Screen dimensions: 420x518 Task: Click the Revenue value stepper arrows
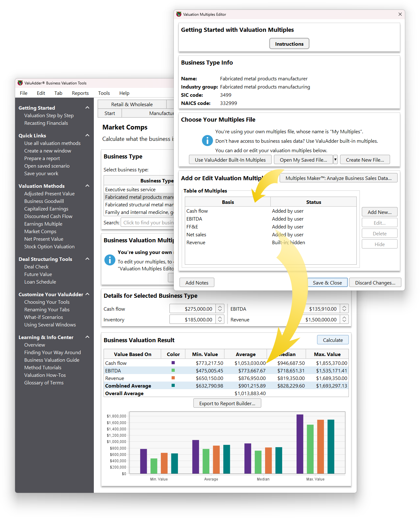coord(344,319)
